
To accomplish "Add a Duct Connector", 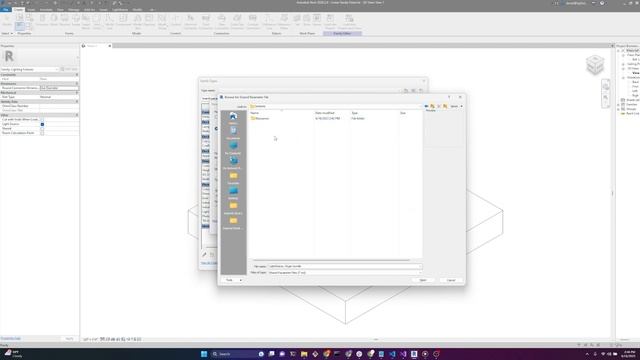I will click(x=206, y=22).
